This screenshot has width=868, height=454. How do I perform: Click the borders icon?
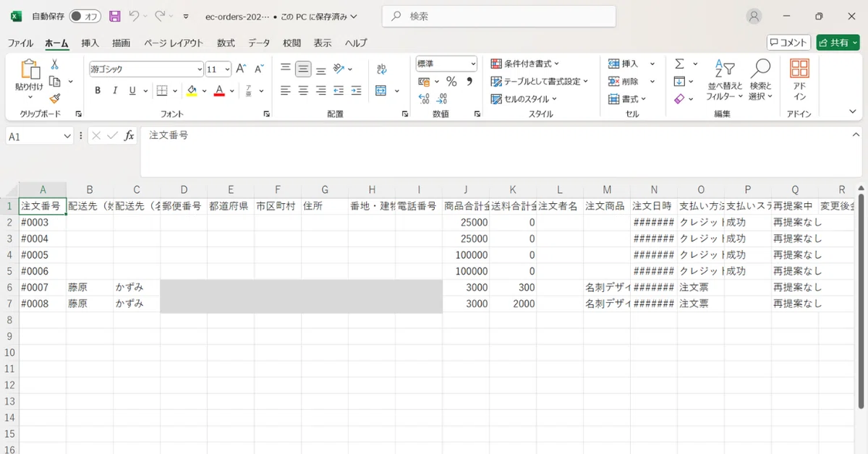tap(162, 90)
